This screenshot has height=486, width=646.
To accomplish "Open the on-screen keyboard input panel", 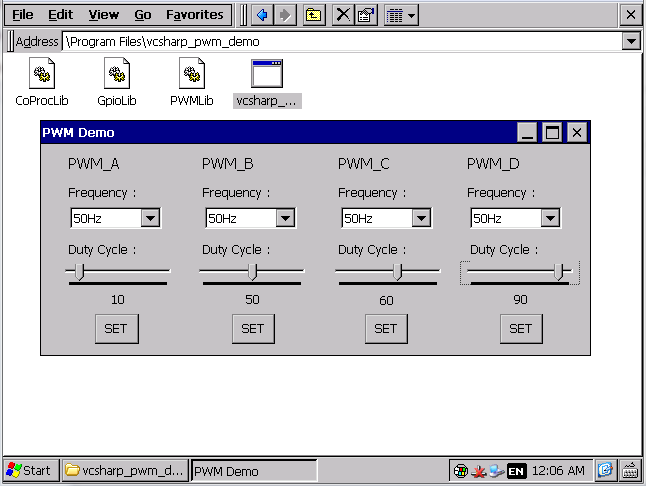I will (x=630, y=470).
